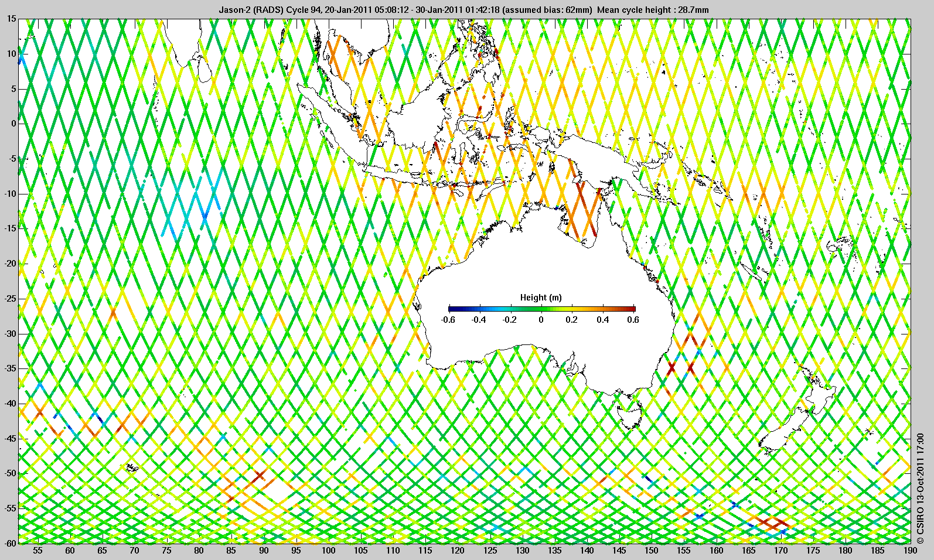Click longitude axis label 140
The width and height of the screenshot is (934, 560).
pyautogui.click(x=587, y=551)
